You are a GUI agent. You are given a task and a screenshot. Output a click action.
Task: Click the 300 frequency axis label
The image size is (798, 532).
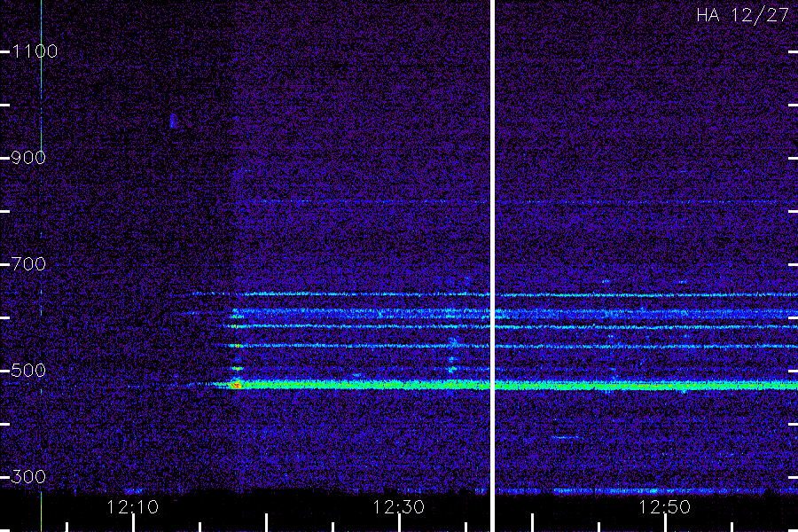click(28, 477)
